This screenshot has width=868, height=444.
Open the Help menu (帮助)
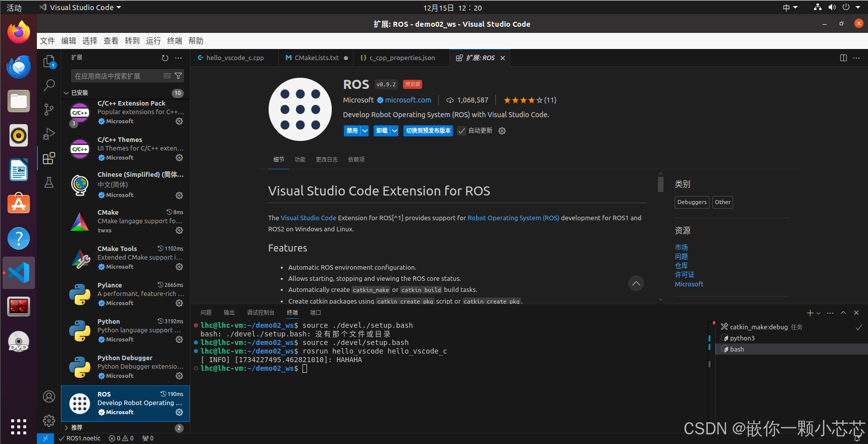pos(196,41)
